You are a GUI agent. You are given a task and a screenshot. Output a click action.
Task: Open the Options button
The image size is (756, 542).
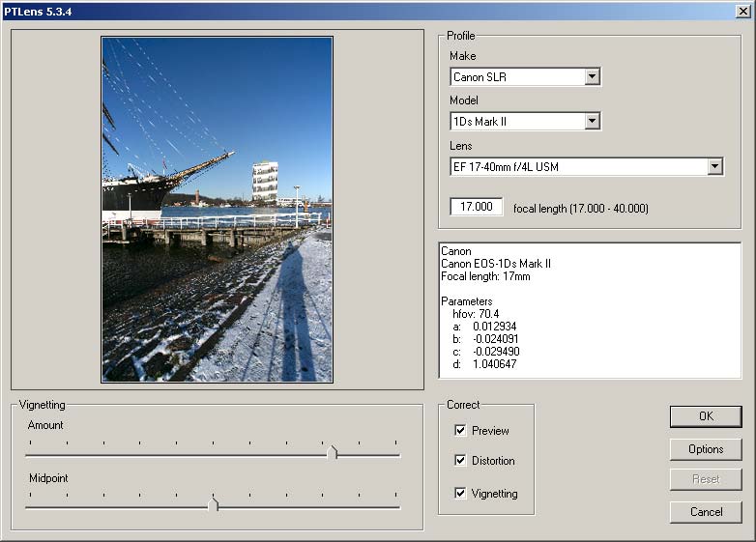click(706, 449)
